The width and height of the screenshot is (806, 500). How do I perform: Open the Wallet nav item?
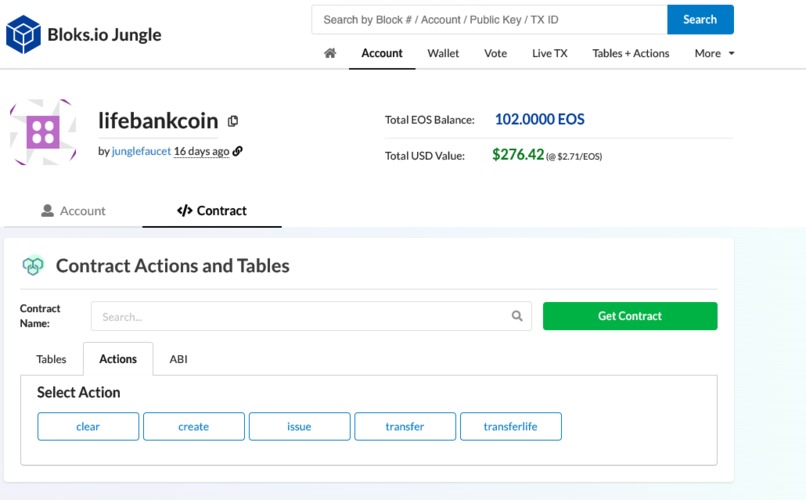(x=443, y=53)
